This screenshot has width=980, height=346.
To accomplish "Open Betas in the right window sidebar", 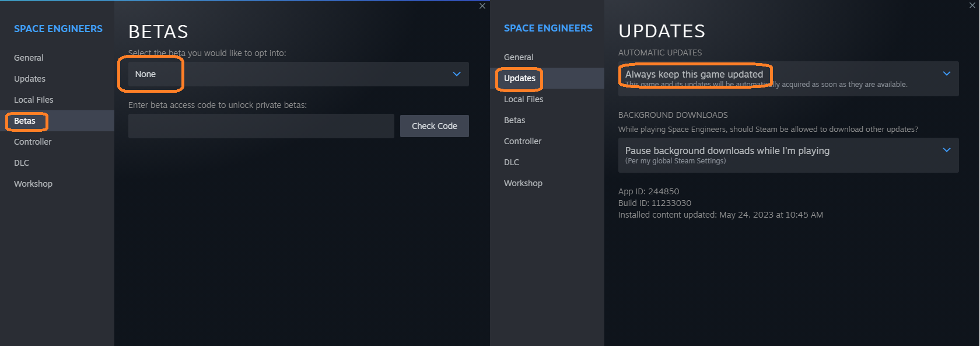I will (x=514, y=120).
